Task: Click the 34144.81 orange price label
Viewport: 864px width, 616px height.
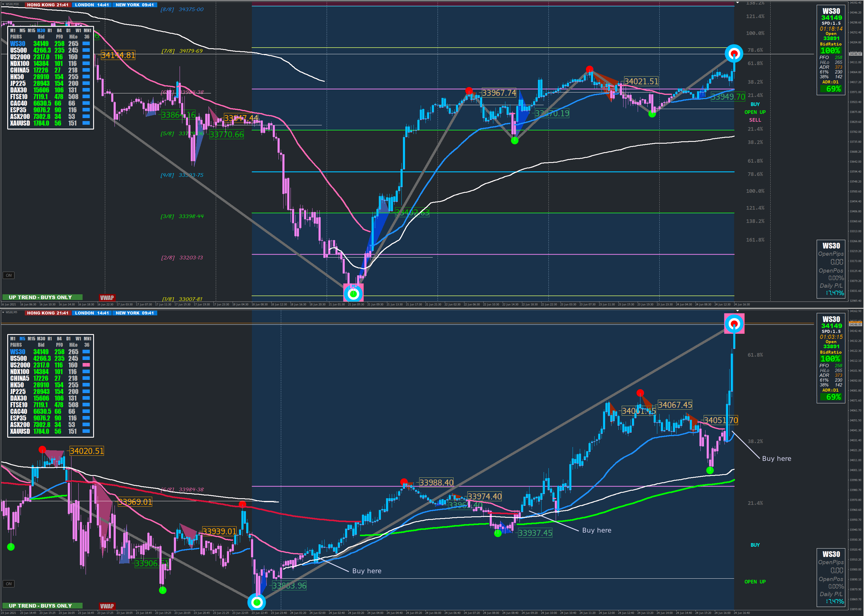Action: [x=118, y=55]
